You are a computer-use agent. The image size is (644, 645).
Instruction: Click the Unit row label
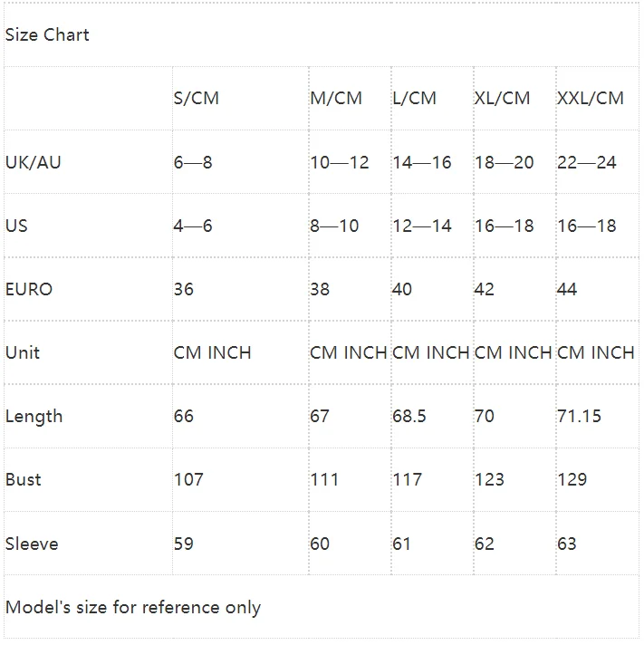[23, 352]
